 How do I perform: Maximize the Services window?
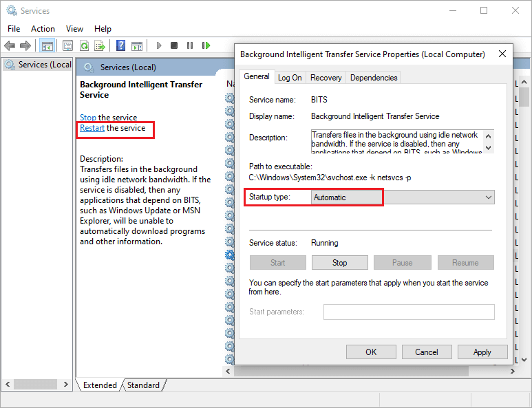[x=484, y=10]
